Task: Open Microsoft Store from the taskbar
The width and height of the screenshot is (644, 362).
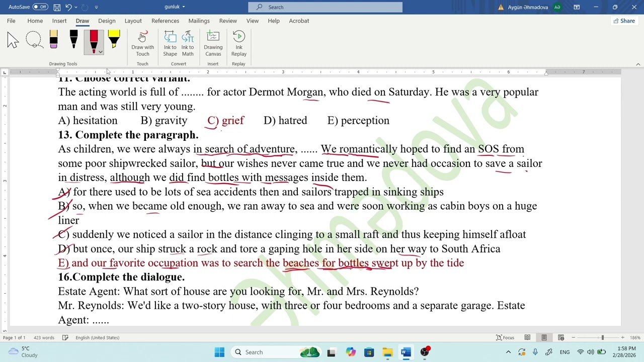Action: click(369, 352)
